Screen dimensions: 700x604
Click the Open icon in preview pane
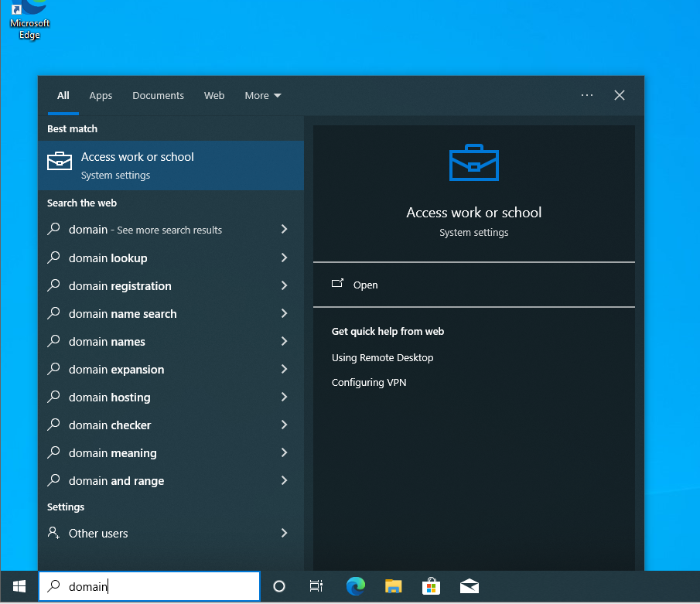(337, 284)
